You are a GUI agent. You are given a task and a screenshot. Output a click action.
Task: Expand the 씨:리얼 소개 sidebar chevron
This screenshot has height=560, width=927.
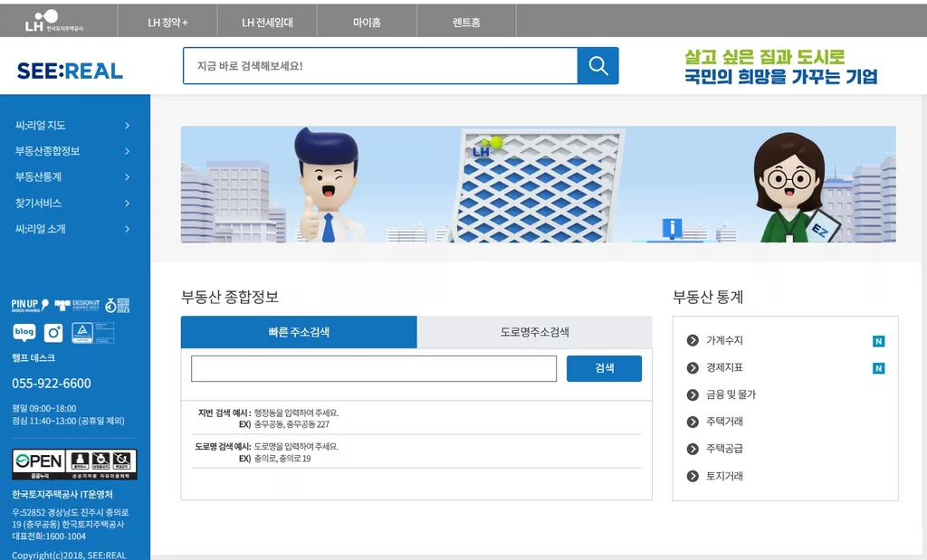click(x=127, y=229)
